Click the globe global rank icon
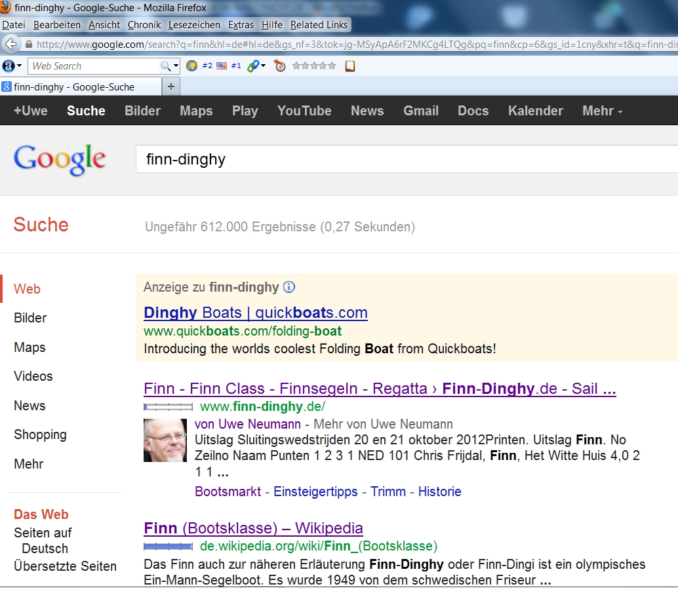Viewport: 678px width, 616px height. (x=191, y=66)
